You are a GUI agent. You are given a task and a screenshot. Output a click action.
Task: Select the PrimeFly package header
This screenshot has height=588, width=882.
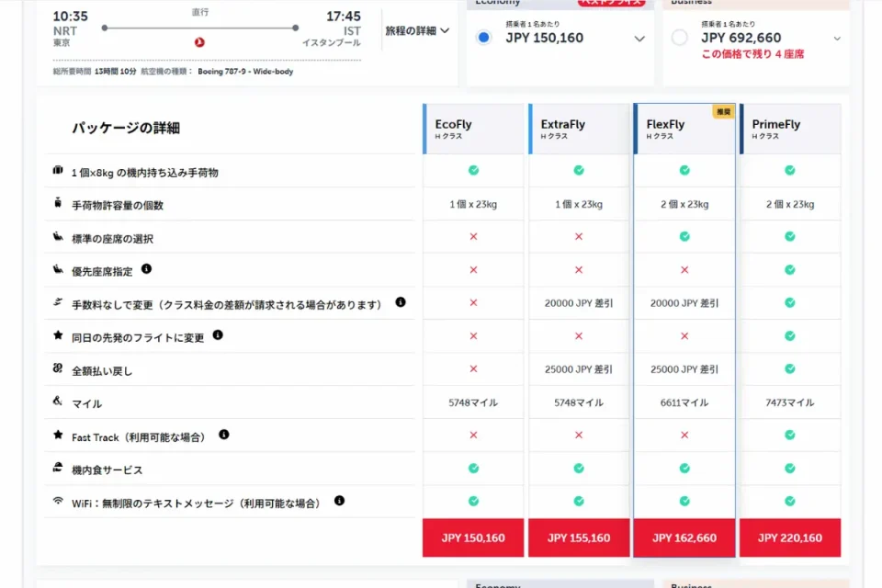coord(790,129)
